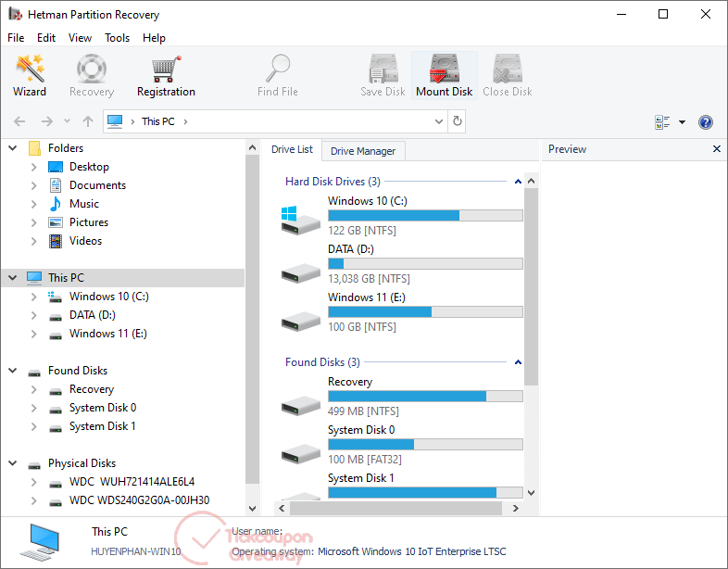The width and height of the screenshot is (728, 569).
Task: Select DATA (D:) drive icon in Drive List
Action: [300, 272]
